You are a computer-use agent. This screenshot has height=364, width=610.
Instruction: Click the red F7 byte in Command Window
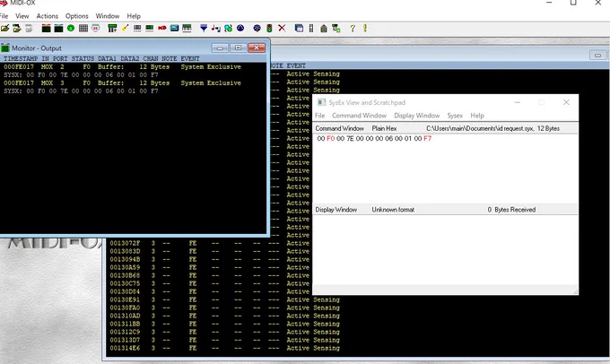point(427,138)
